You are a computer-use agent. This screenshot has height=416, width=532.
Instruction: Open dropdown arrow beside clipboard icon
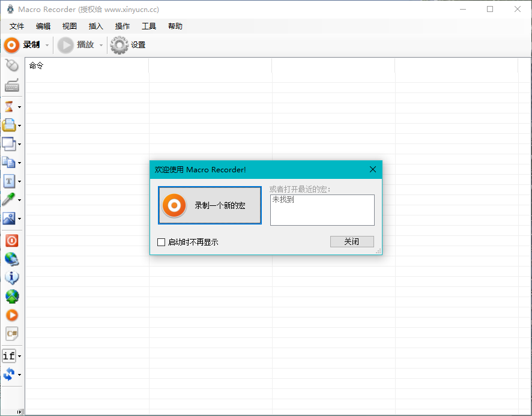tap(19, 125)
